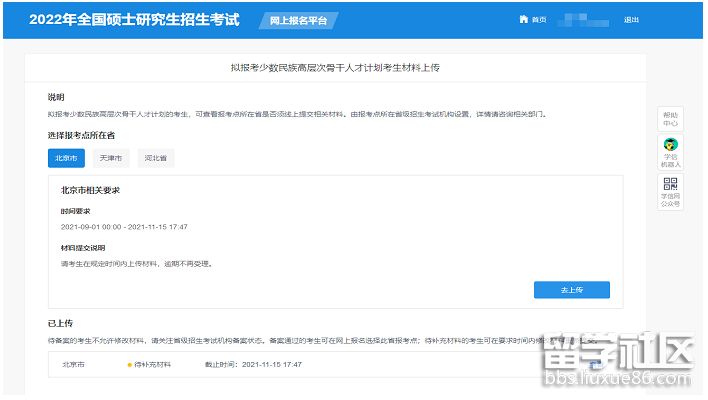
Task: Go to 首页 via the header link
Action: click(539, 20)
